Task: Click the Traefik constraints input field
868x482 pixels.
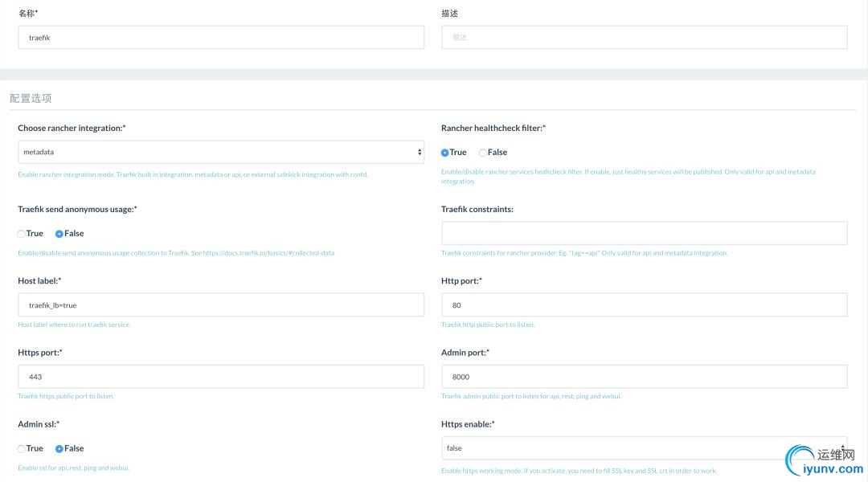Action: click(644, 233)
